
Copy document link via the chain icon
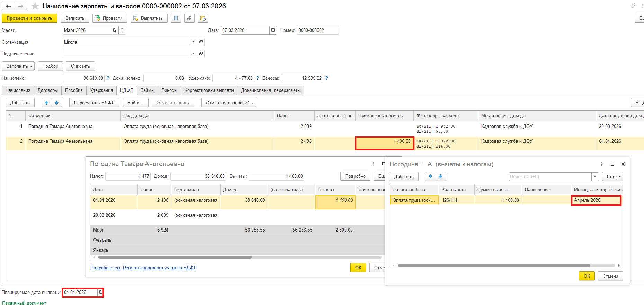[632, 6]
